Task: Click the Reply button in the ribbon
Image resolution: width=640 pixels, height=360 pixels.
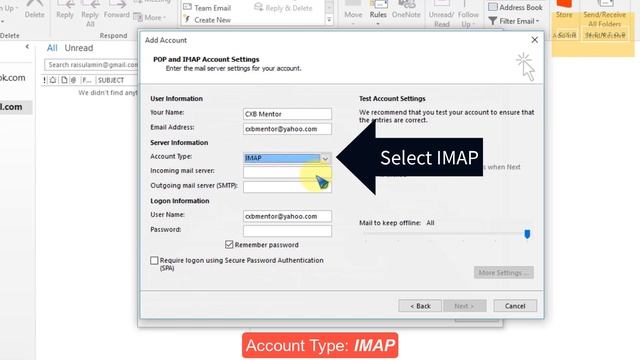Action: (65, 10)
